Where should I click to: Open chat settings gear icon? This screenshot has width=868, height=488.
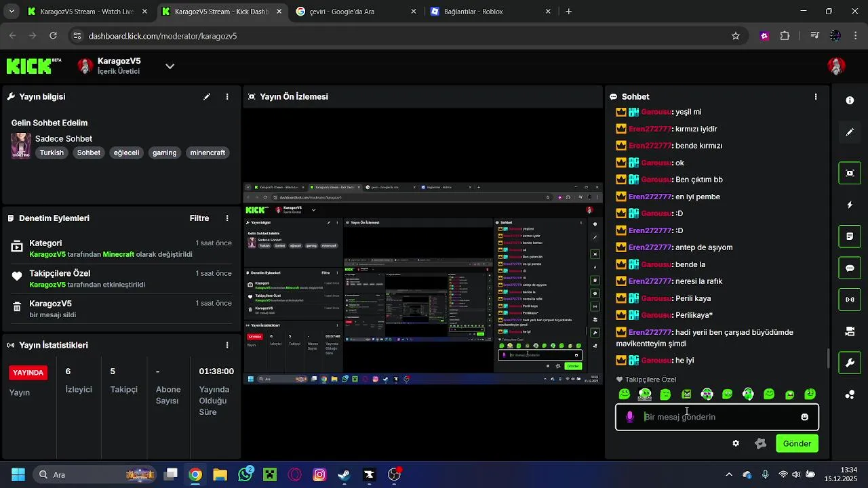click(736, 444)
